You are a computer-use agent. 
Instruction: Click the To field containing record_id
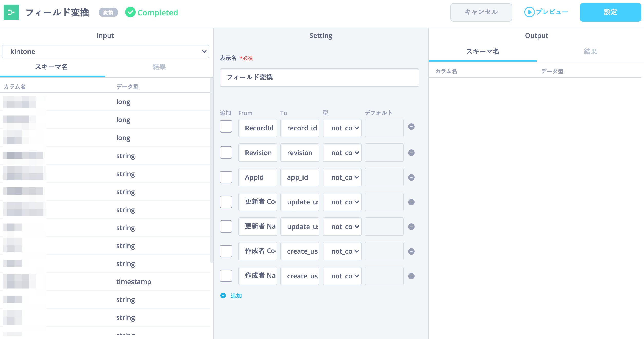(300, 128)
